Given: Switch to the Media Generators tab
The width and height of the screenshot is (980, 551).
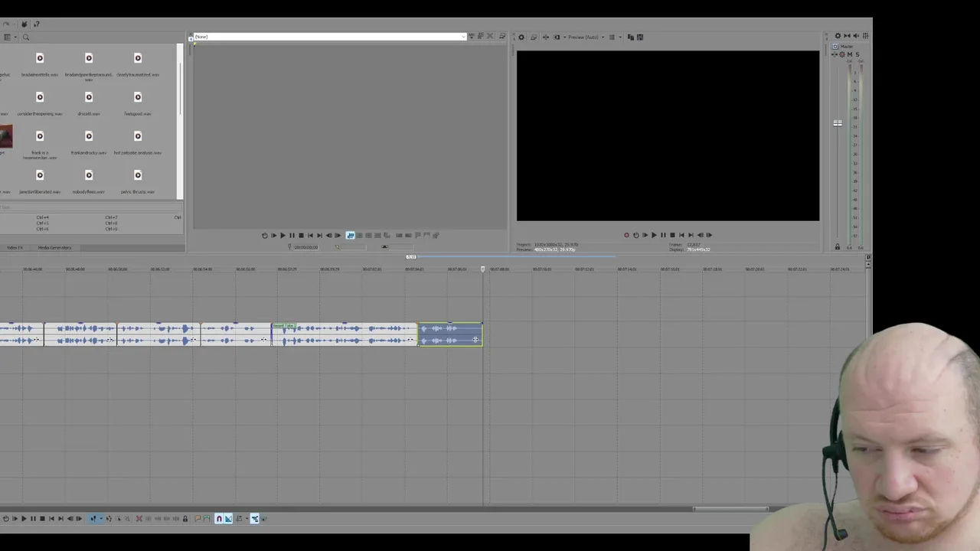Looking at the screenshot, I should pyautogui.click(x=54, y=248).
